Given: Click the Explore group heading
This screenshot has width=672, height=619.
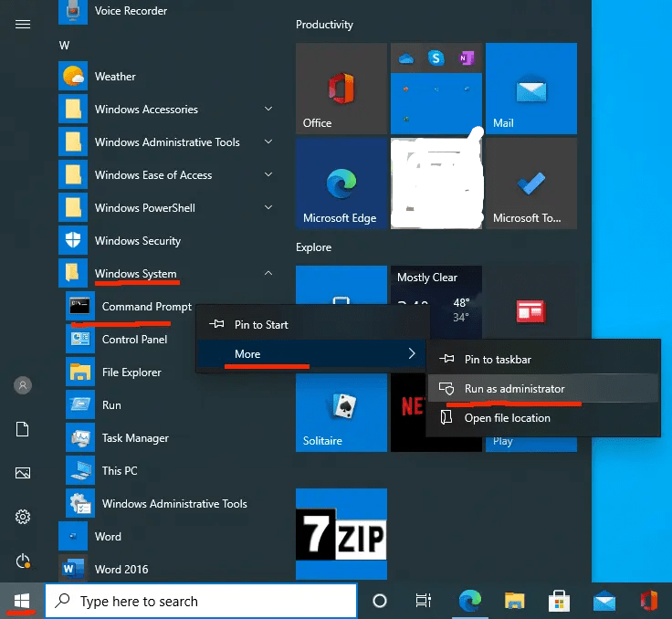Looking at the screenshot, I should point(313,247).
